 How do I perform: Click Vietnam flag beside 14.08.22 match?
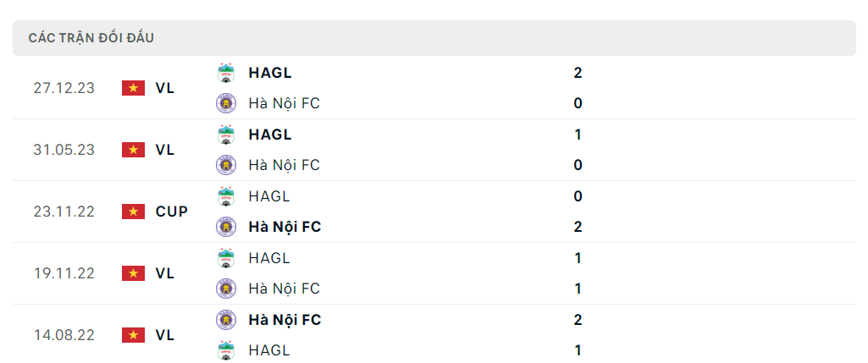(x=133, y=335)
